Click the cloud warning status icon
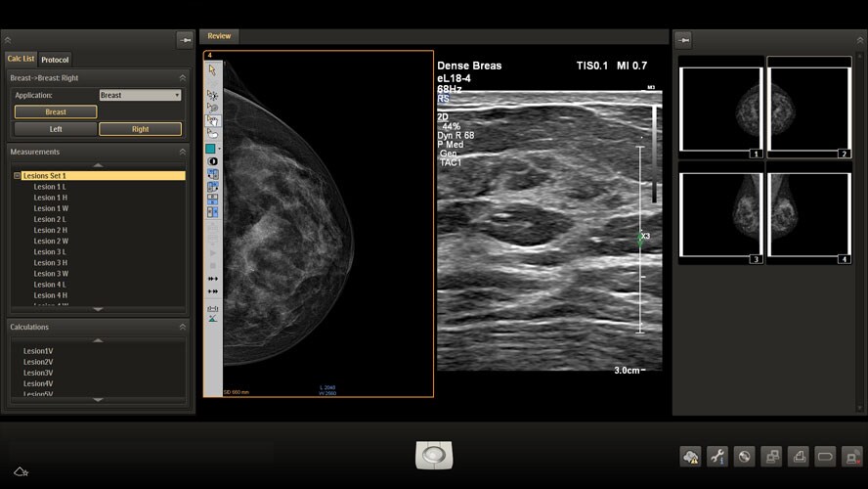This screenshot has width=868, height=489. coord(690,457)
